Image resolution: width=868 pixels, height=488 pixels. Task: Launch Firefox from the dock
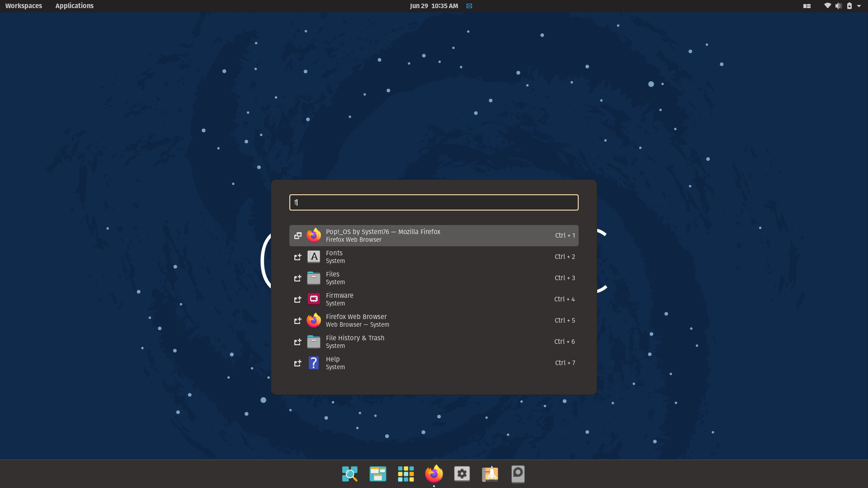tap(434, 474)
